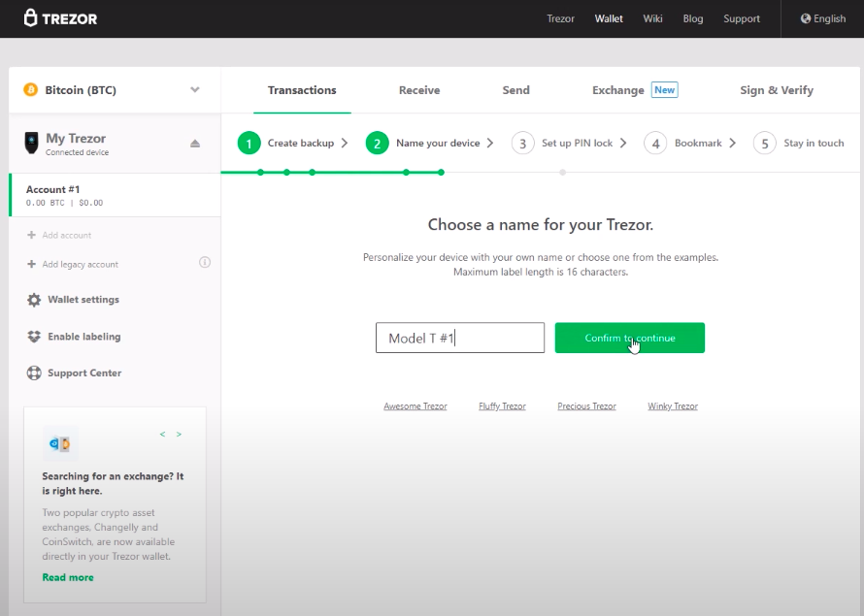Click the plus icon for Add account
This screenshot has height=616, width=864.
point(31,235)
